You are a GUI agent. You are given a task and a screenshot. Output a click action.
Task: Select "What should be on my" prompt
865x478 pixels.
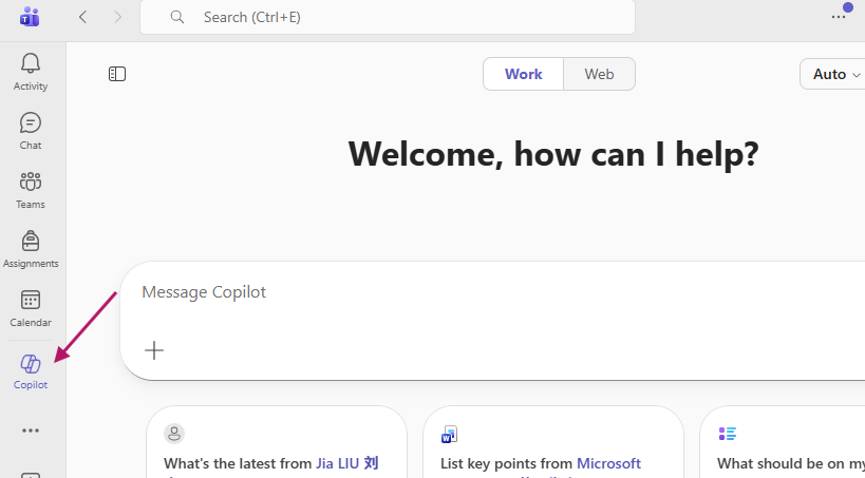782,442
